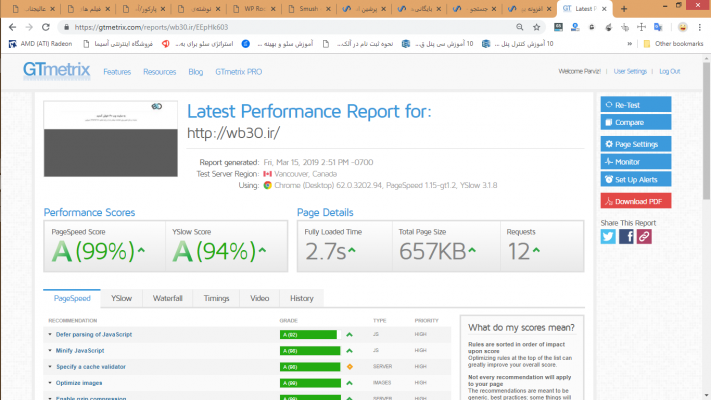Close the Latest Performance tab

(604, 9)
